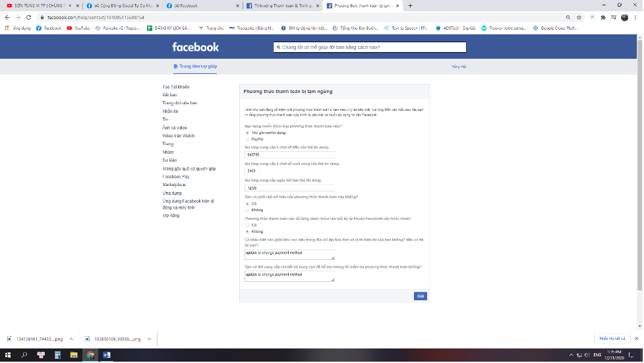Viewport: 644px width, 363px height.
Task: Select Có for added to another account
Action: click(247, 225)
